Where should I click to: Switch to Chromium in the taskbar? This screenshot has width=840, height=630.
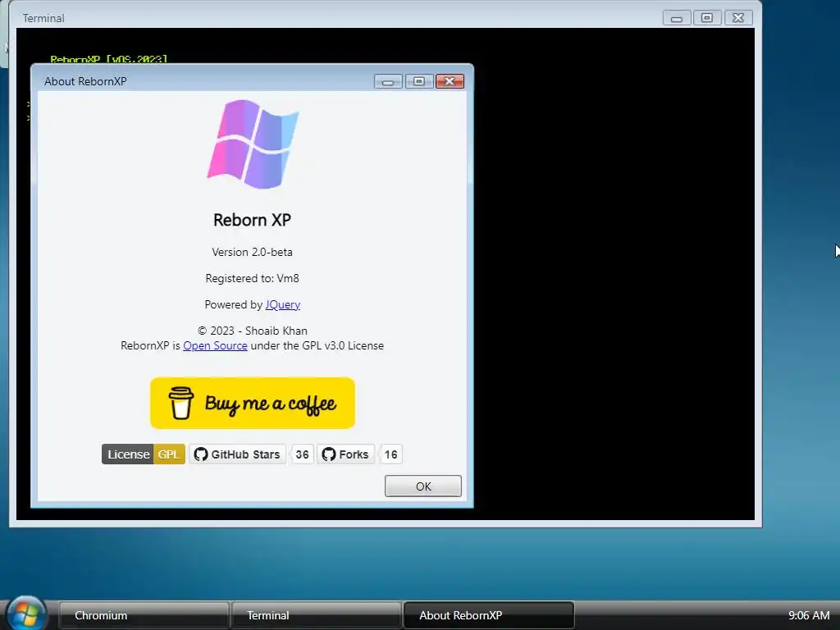click(144, 615)
